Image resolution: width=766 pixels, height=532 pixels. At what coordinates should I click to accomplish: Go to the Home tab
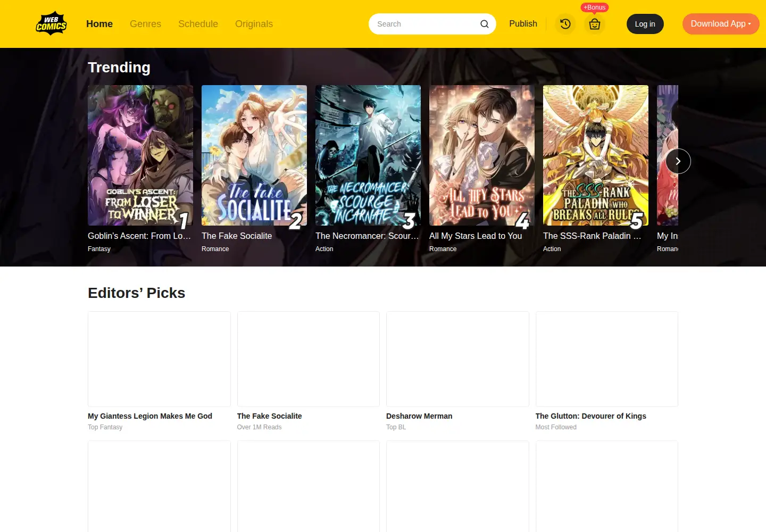click(99, 24)
